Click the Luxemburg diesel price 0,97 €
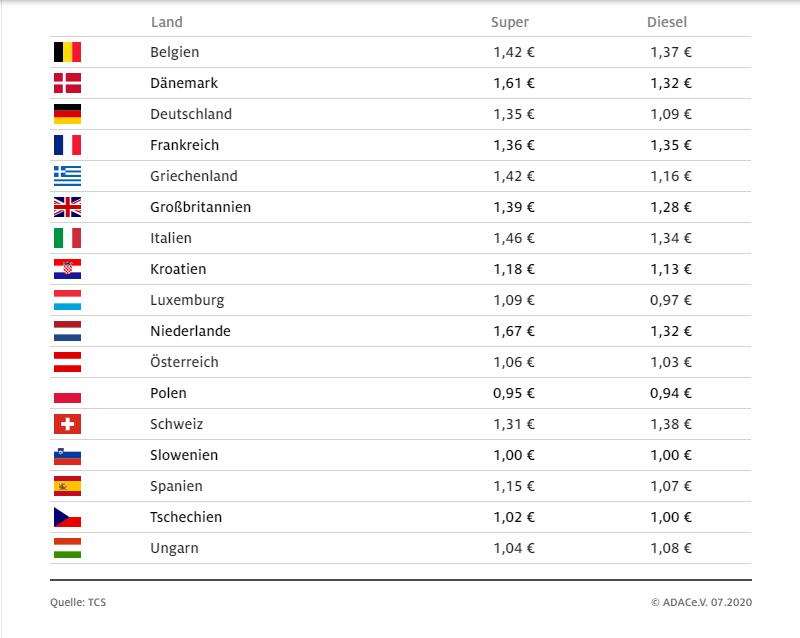 click(670, 300)
